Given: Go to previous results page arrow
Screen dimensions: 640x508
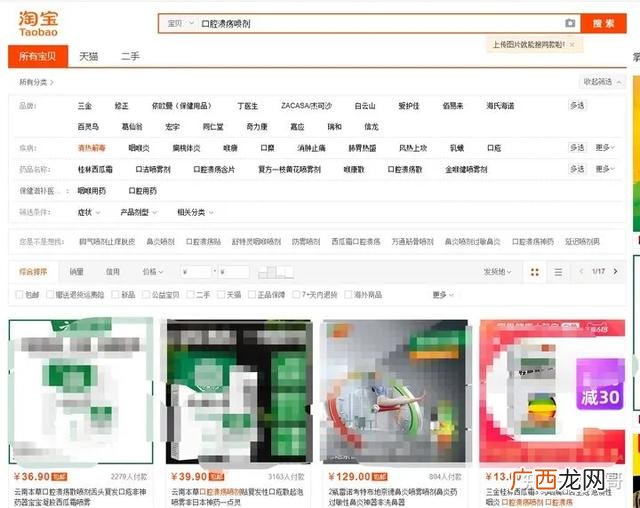Looking at the screenshot, I should click(581, 271).
